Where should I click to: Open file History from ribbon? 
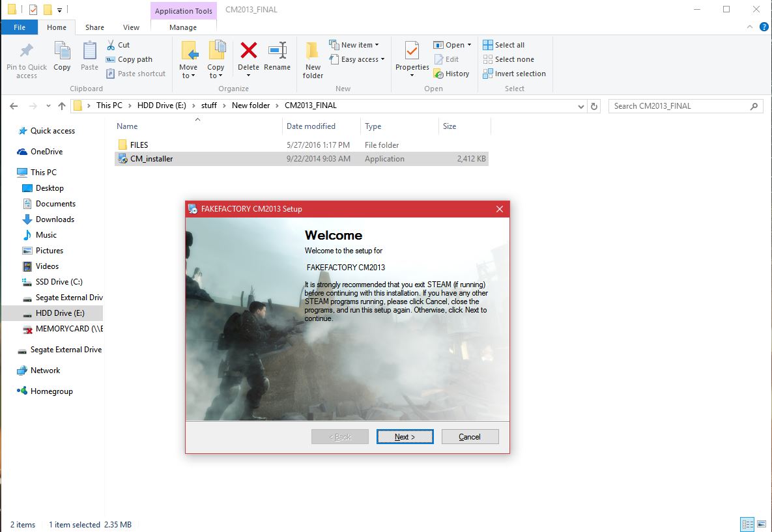(451, 74)
